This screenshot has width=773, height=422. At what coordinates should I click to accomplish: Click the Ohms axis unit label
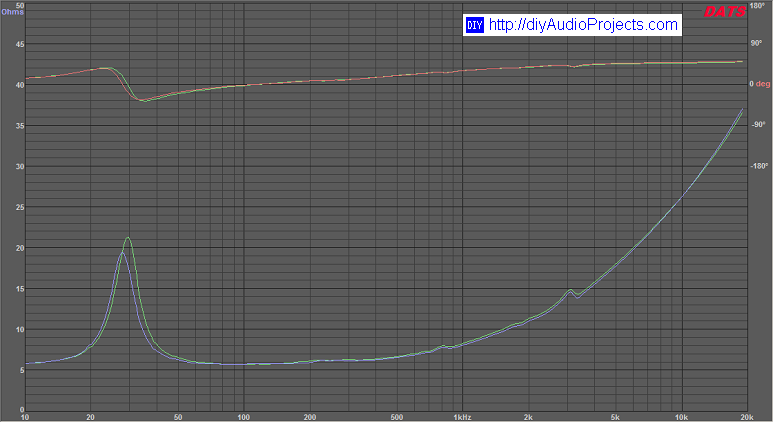(x=12, y=13)
